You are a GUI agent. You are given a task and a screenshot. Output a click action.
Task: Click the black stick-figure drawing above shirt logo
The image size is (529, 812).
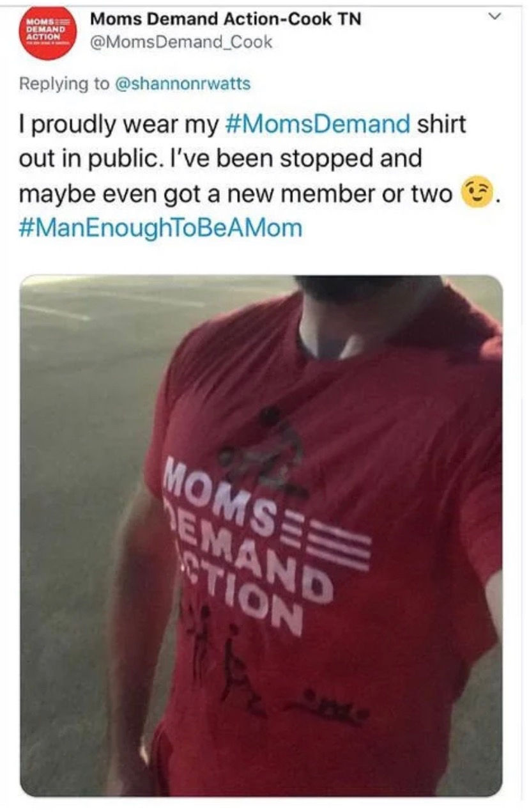click(x=265, y=451)
